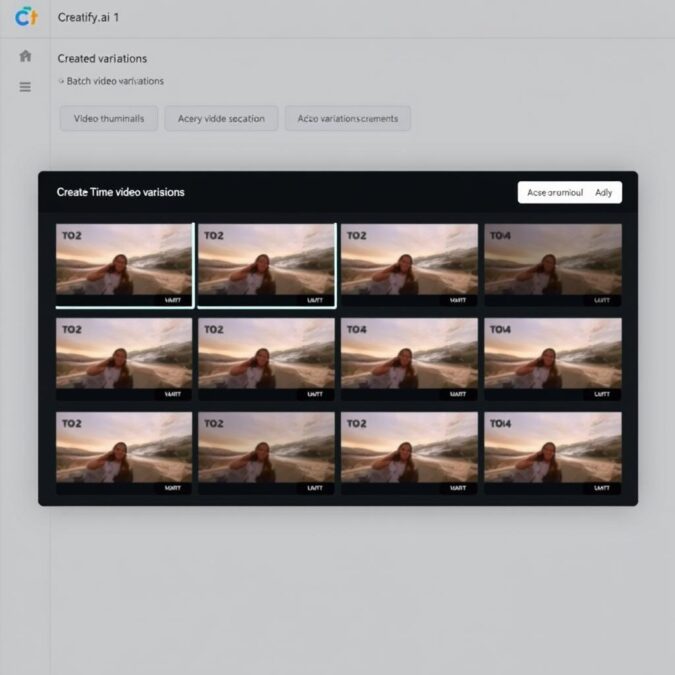Select the Acso variationscrements tab
Image resolution: width=675 pixels, height=675 pixels.
[x=348, y=118]
